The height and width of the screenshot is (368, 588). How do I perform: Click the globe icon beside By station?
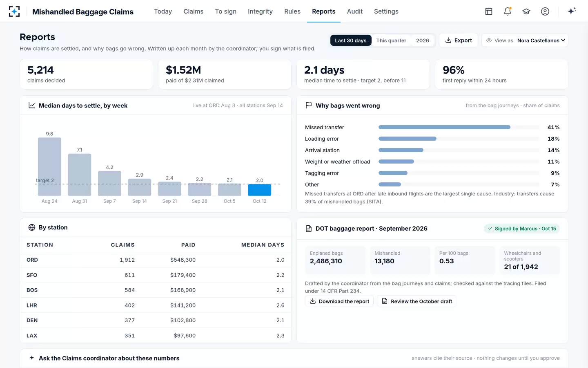pyautogui.click(x=32, y=227)
